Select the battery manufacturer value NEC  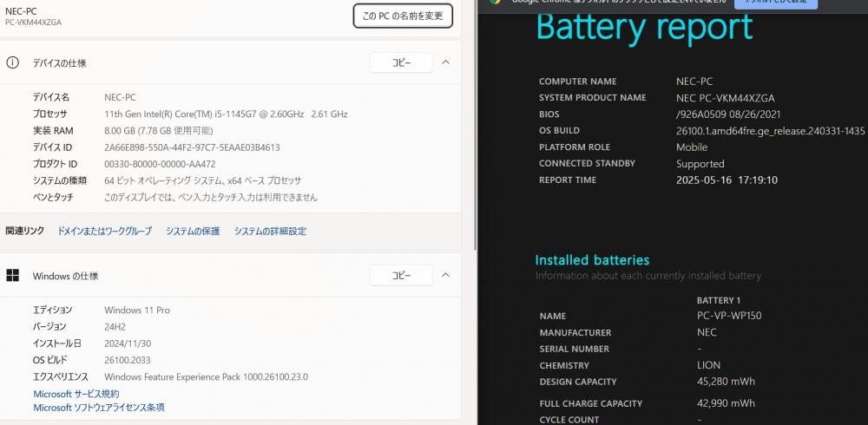click(707, 332)
